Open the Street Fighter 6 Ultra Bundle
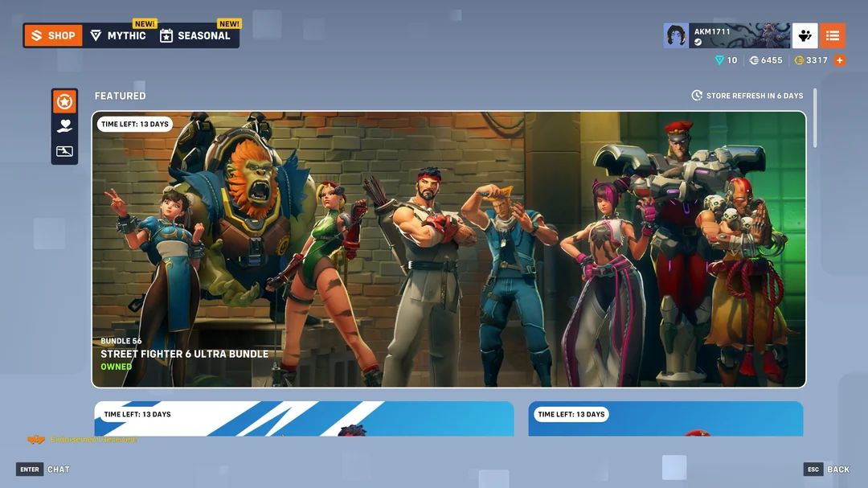 [x=450, y=249]
